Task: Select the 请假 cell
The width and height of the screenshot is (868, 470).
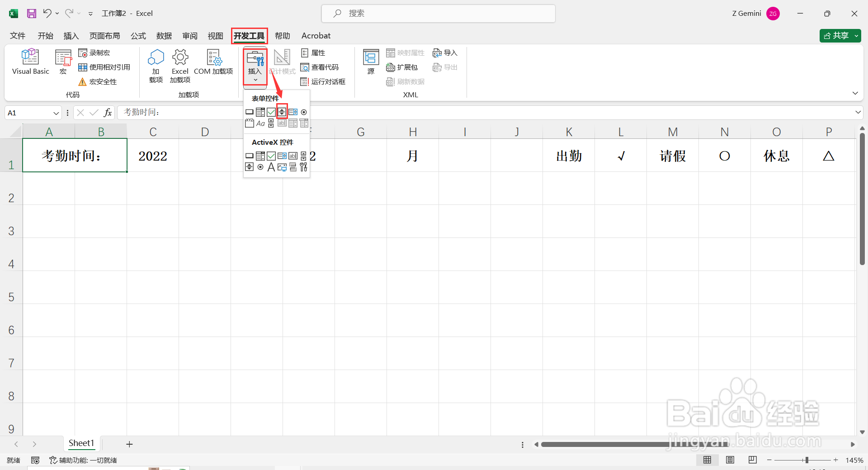Action: 673,156
